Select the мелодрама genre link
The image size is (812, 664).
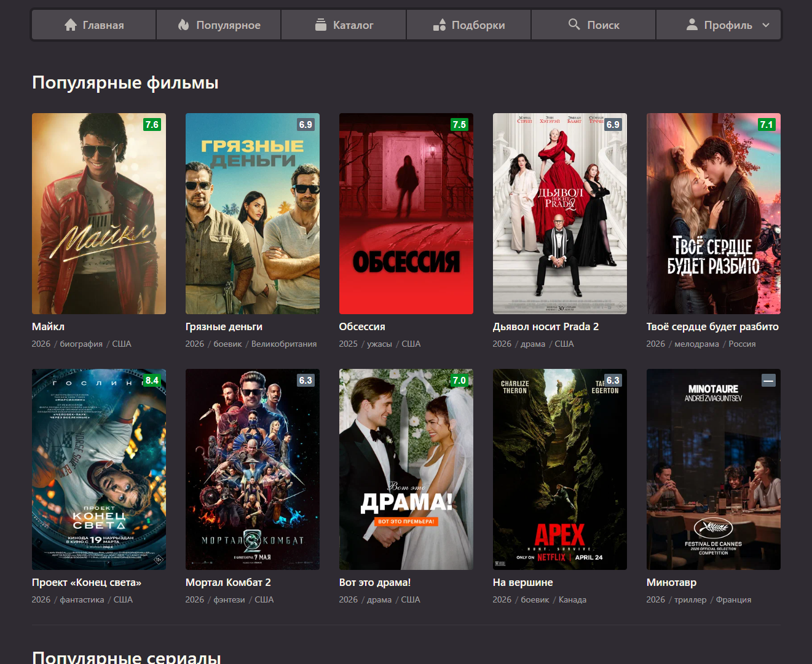point(696,344)
